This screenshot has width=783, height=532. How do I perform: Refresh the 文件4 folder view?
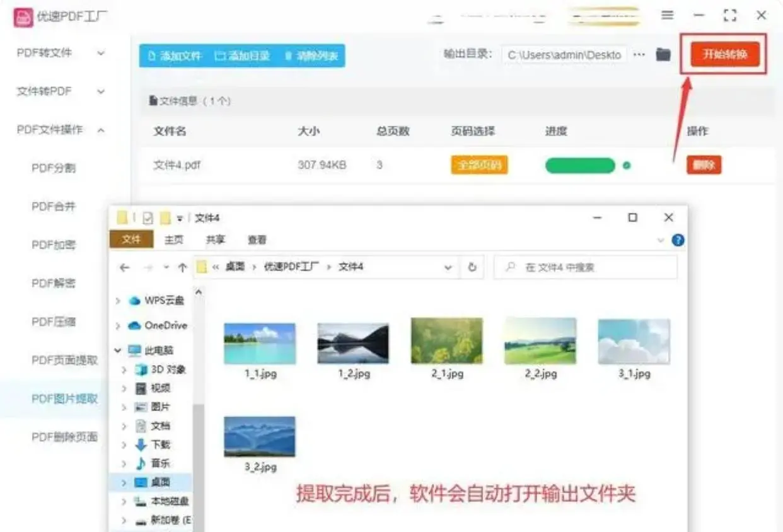[x=472, y=267]
